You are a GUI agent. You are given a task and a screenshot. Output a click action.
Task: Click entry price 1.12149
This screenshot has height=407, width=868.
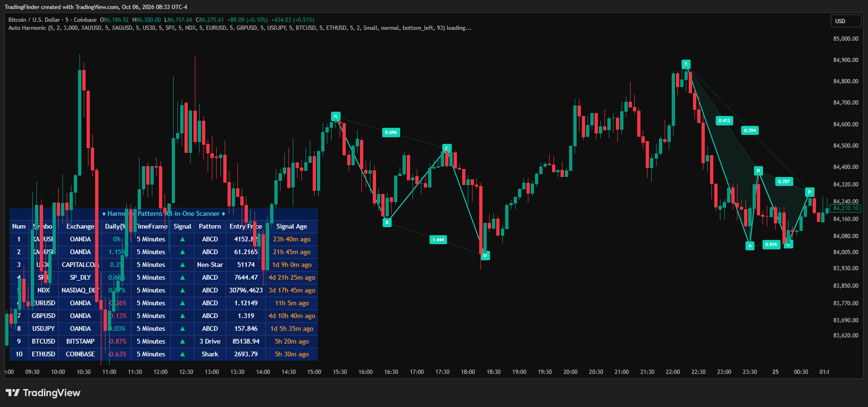(x=246, y=303)
